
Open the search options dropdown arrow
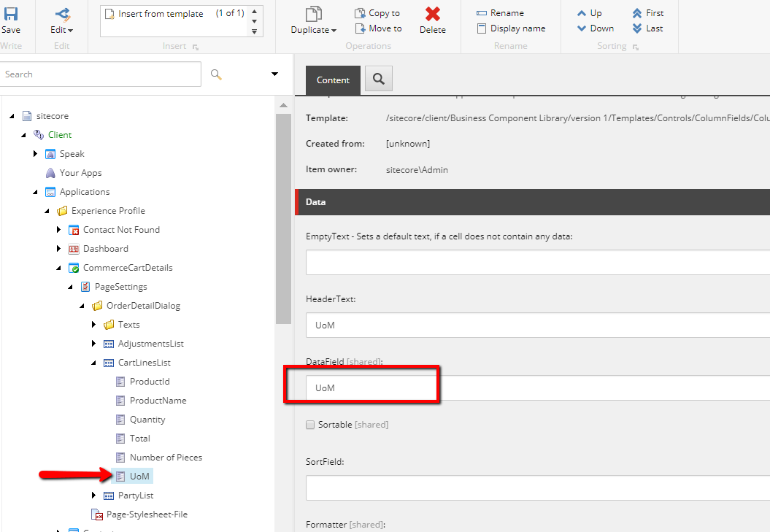coord(274,74)
